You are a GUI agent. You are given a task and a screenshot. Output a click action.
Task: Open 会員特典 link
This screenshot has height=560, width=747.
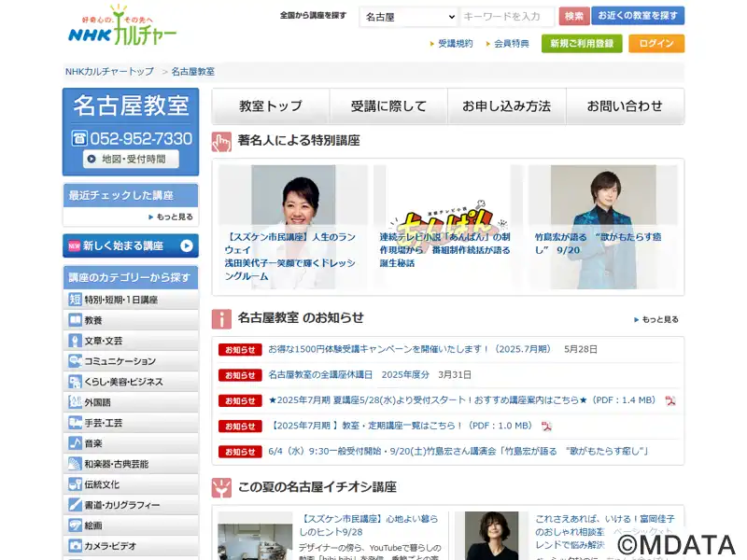(511, 44)
